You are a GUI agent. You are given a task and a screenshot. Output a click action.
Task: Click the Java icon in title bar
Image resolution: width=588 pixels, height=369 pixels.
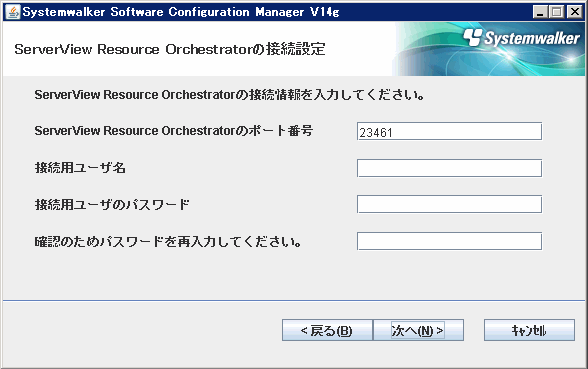click(13, 12)
